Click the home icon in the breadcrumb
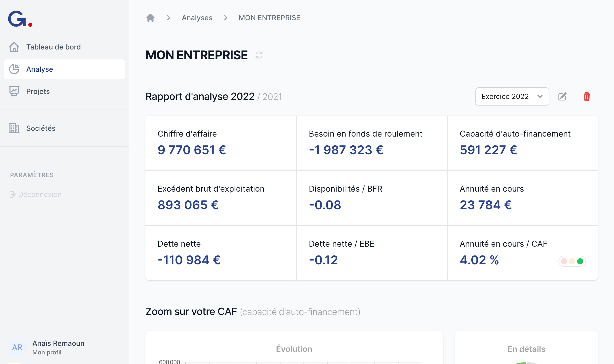Screen dimensions: 614x364 click(x=151, y=17)
